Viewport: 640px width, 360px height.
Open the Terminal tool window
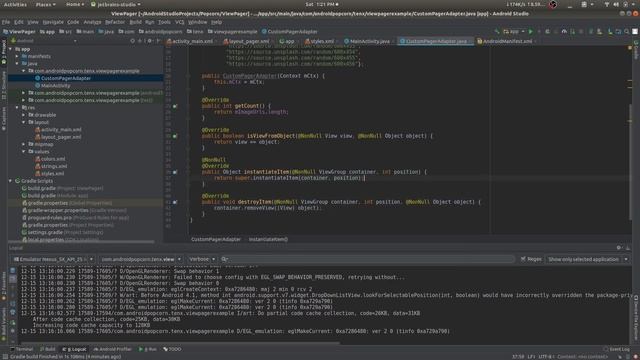22,349
